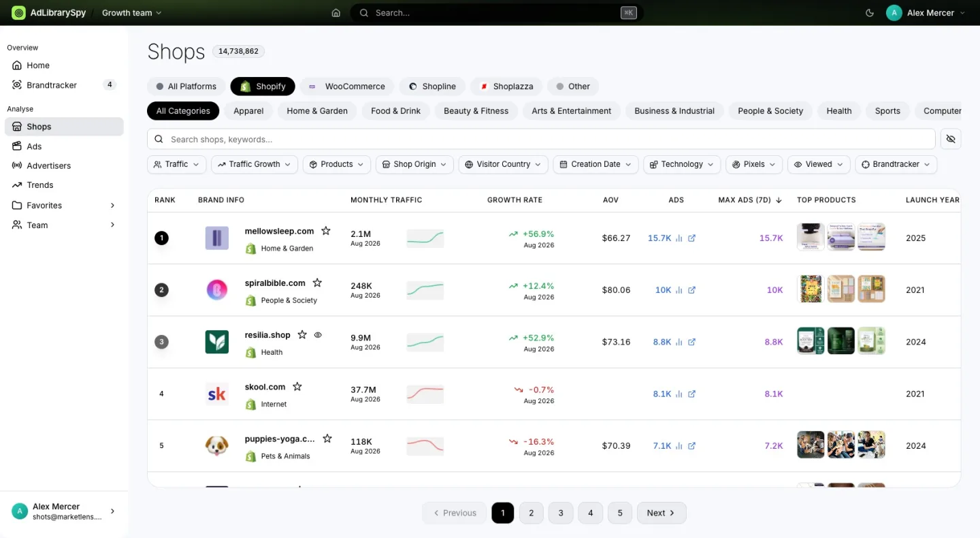Click the mellowsleep.com brand logo
Screen dimensions: 980x538
point(217,238)
